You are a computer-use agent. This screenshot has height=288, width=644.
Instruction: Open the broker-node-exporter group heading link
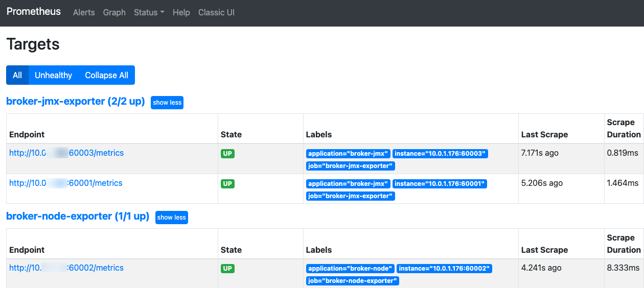[77, 217]
